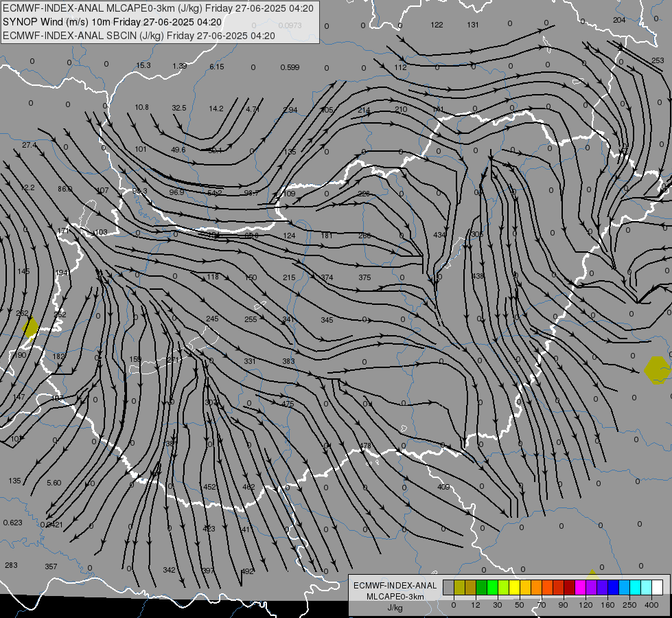This screenshot has width=672, height=618.
Task: Click the map value 253
Action: pos(658,60)
